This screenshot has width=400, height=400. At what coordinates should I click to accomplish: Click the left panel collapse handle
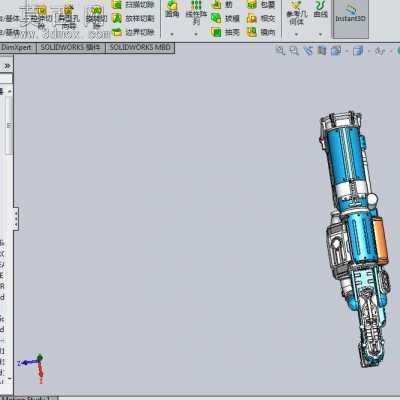point(16,218)
